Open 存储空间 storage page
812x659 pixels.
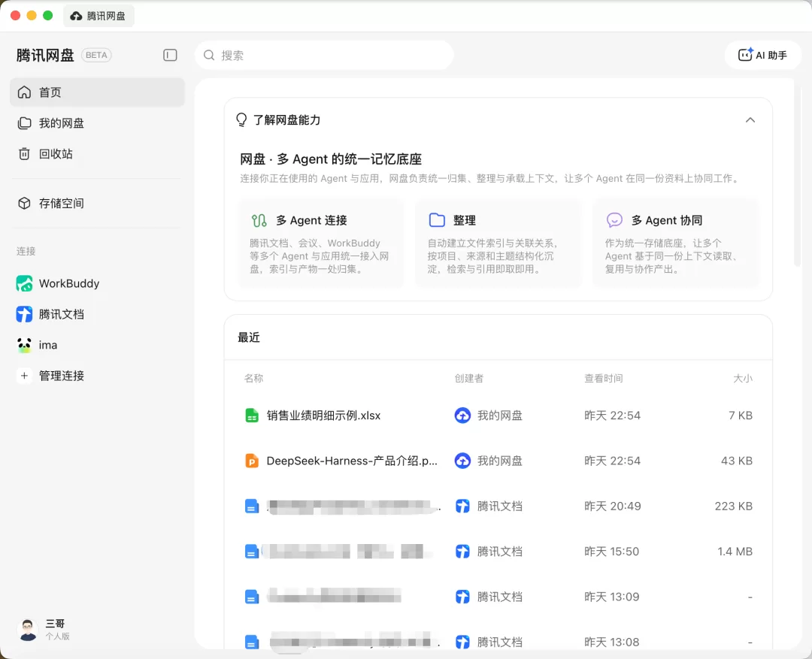[x=97, y=204]
